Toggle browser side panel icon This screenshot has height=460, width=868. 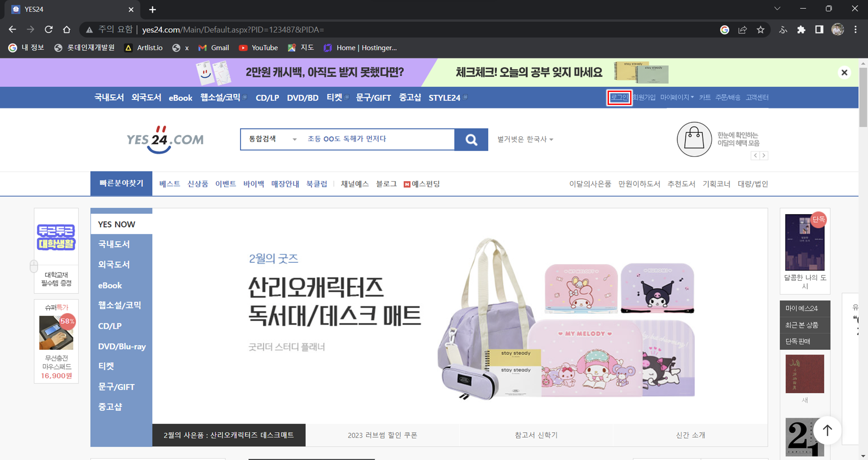(819, 29)
